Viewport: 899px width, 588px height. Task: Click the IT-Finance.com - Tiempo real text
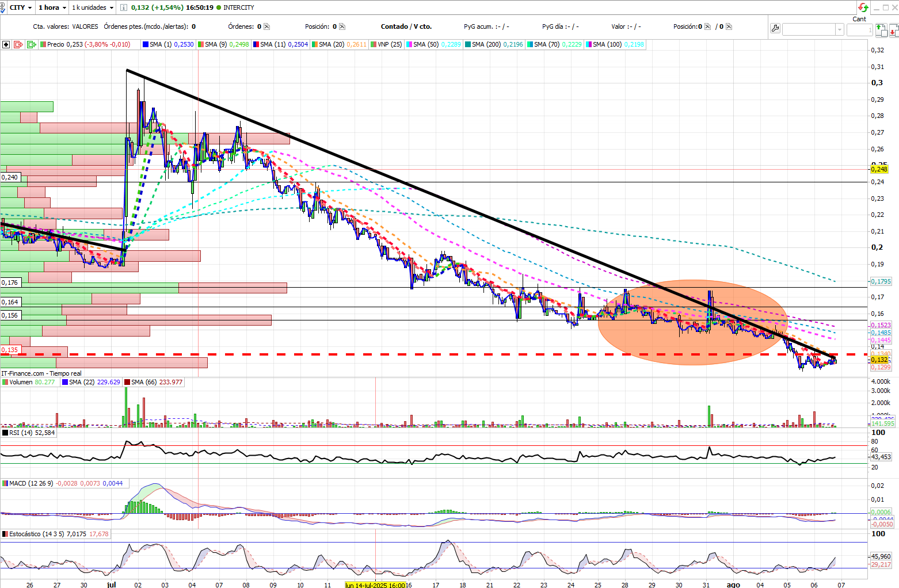click(41, 373)
